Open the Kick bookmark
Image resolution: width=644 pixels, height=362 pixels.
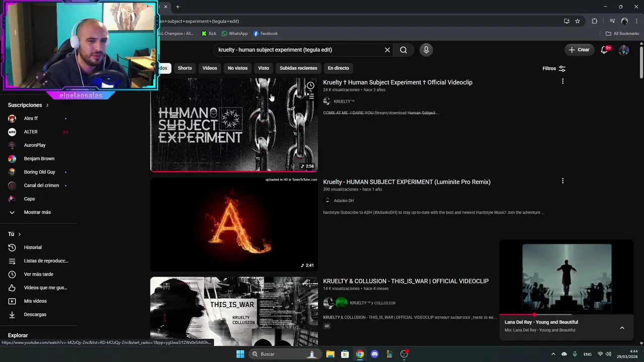pos(209,34)
